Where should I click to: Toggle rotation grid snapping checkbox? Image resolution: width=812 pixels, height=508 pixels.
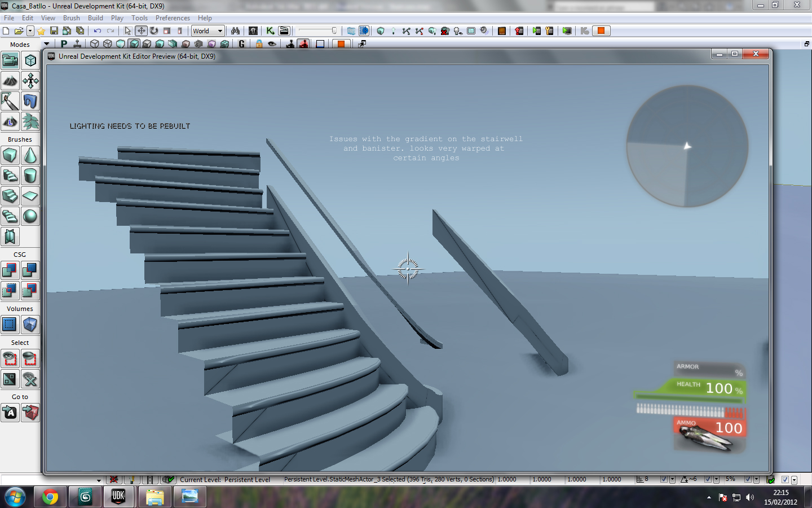[x=708, y=479]
